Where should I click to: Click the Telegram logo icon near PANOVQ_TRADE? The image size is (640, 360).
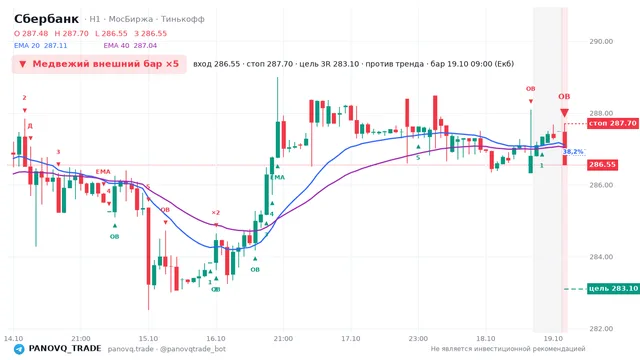(19, 349)
